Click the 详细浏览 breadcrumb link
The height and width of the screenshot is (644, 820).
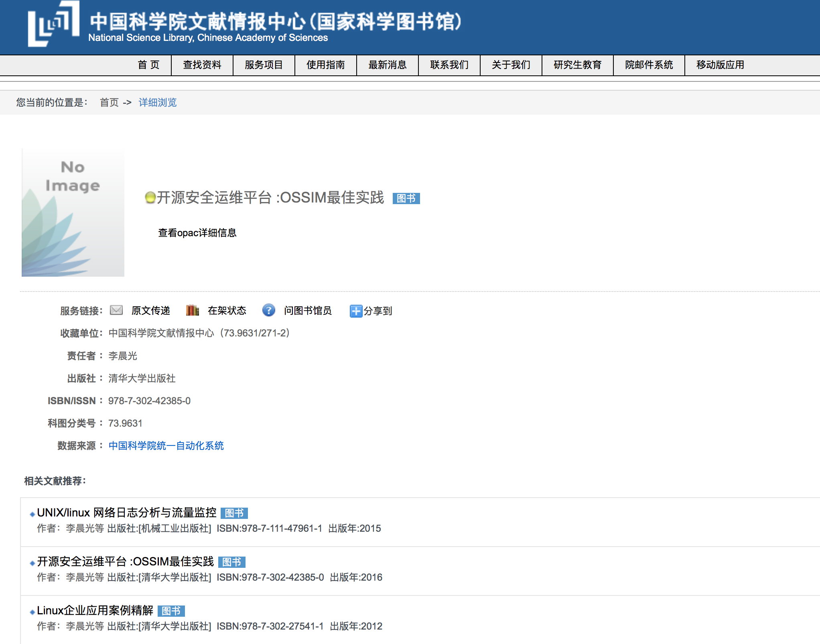(158, 103)
